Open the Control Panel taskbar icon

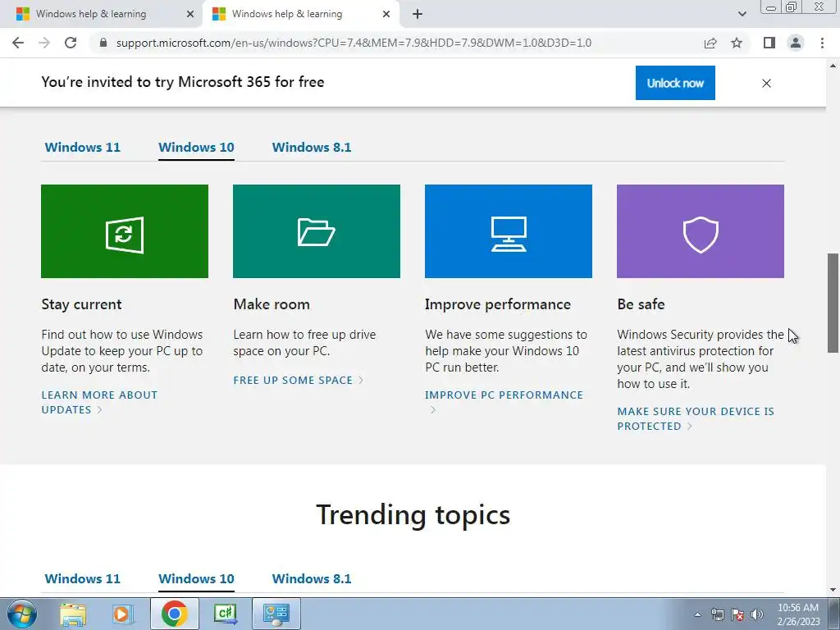(276, 614)
